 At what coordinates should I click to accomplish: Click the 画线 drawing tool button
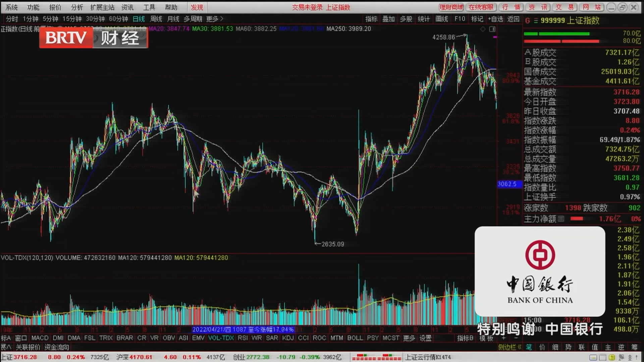[x=441, y=19]
